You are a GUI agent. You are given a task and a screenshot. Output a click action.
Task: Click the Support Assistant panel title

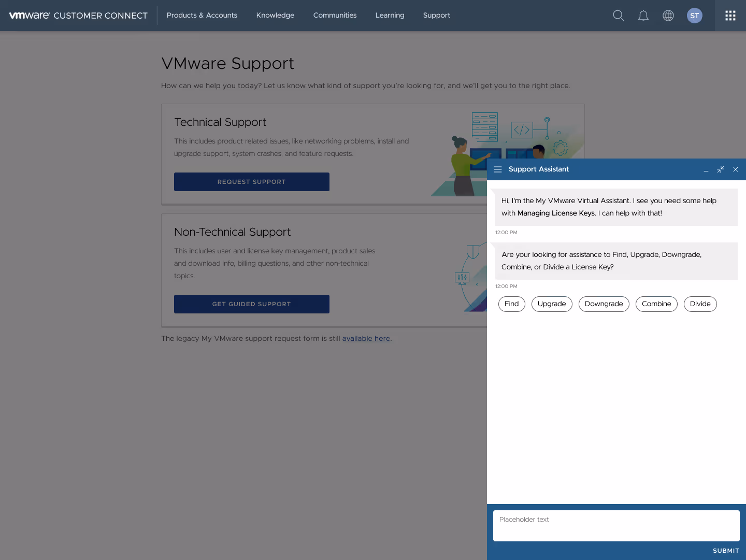[539, 169]
